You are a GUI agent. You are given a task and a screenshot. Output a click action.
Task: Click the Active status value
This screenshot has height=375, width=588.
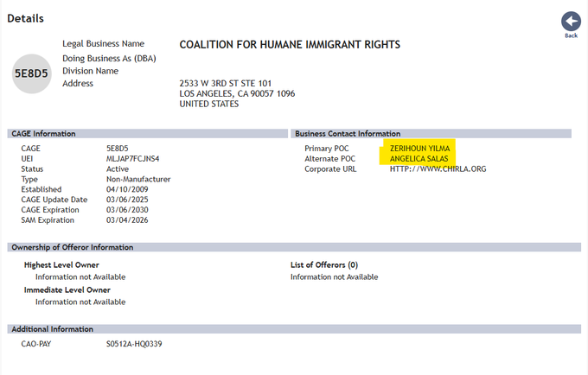click(118, 168)
